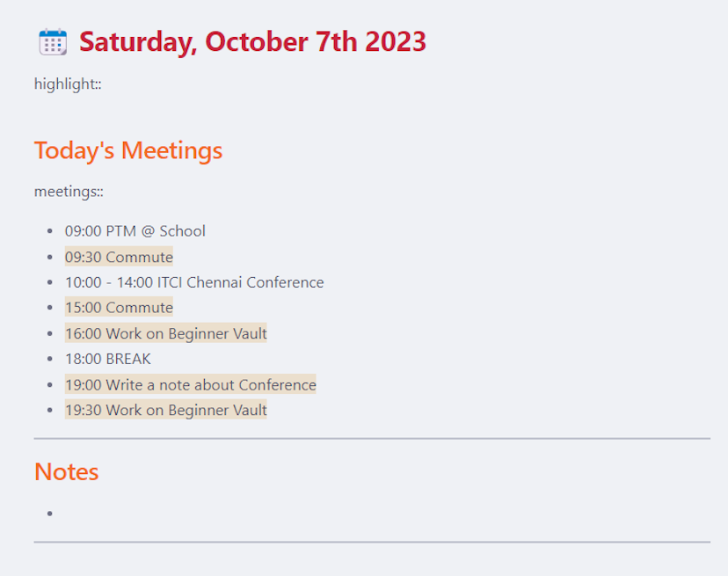728x576 pixels.
Task: Click bullet point before 18:00 BREAK
Action: point(50,359)
